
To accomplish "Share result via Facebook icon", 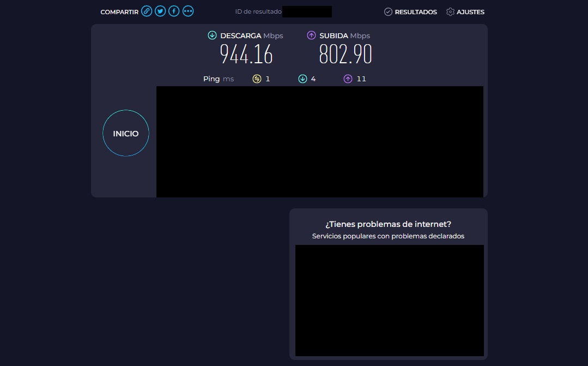I will [174, 11].
